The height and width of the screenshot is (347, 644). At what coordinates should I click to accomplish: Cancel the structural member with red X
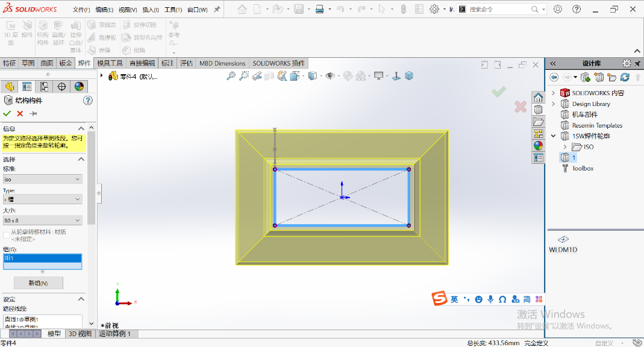tap(20, 113)
